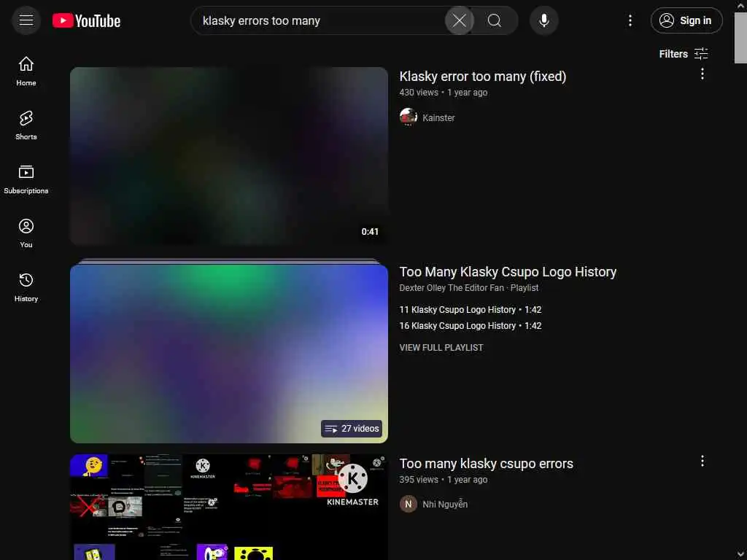Visit the Nhi Nguyễn channel name link
Viewport: 747px width, 560px height.
445,505
